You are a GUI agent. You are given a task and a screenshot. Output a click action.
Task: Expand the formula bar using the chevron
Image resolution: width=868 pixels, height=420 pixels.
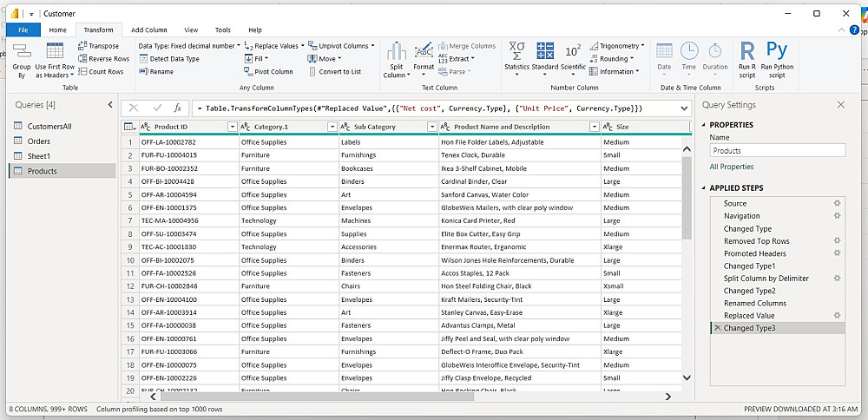686,108
